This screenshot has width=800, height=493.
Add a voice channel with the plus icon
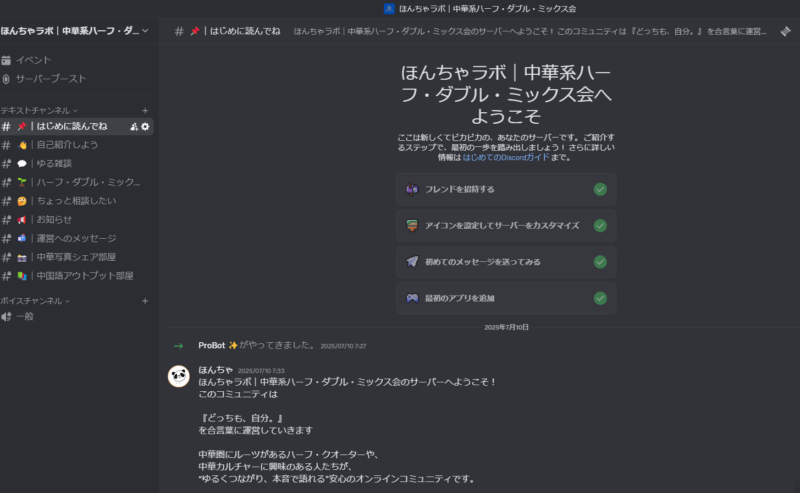[x=145, y=301]
